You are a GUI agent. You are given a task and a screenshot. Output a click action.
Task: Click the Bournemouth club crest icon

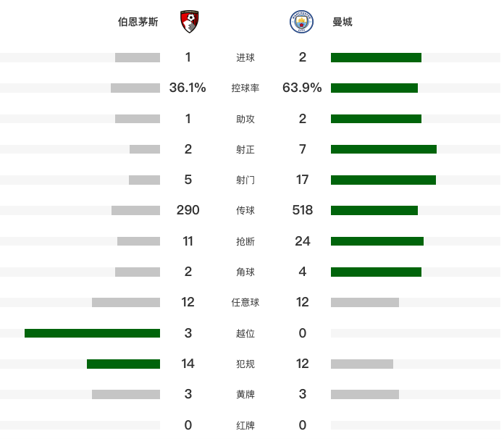coord(189,22)
